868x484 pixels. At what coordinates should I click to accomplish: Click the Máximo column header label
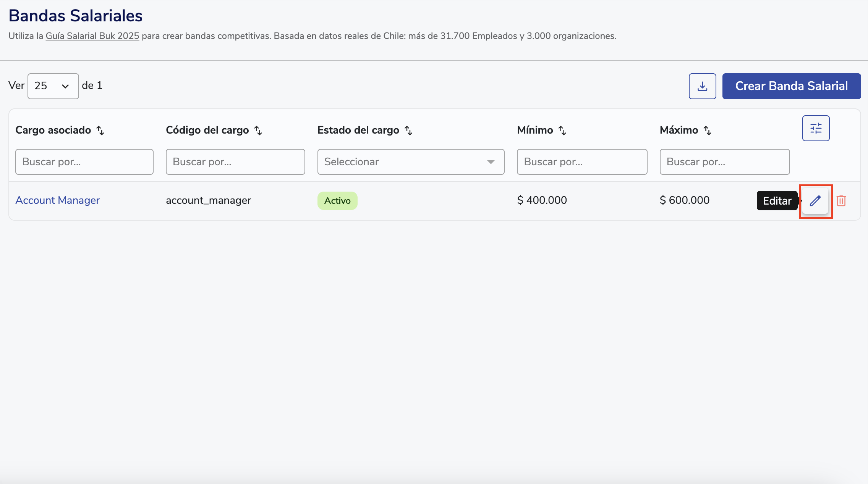(679, 130)
